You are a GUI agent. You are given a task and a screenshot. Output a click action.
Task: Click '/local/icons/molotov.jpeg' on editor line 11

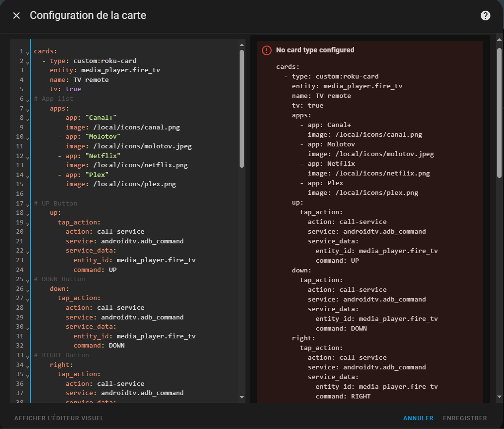[143, 146]
